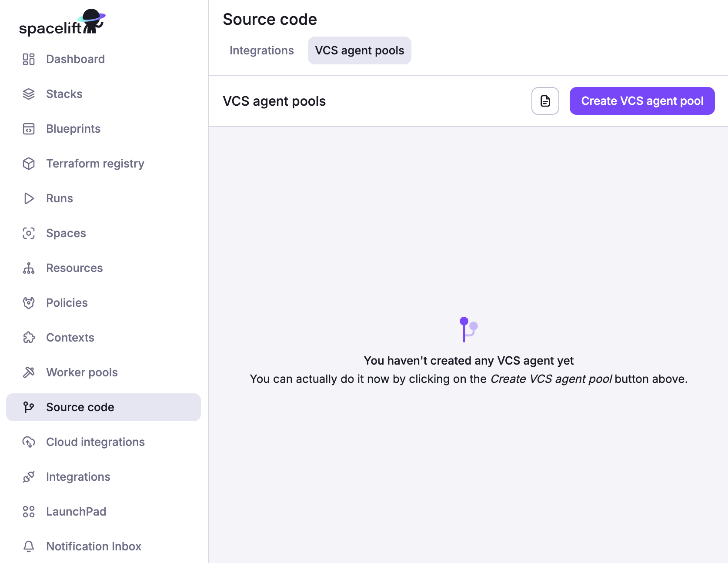The image size is (728, 563).
Task: Click the Resources tree icon
Action: tap(29, 268)
